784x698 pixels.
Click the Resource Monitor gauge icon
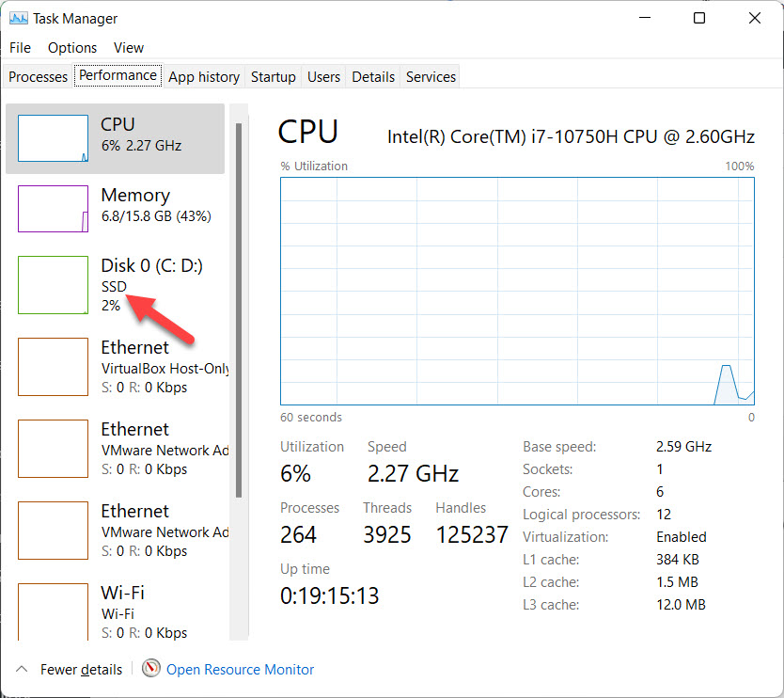(151, 669)
